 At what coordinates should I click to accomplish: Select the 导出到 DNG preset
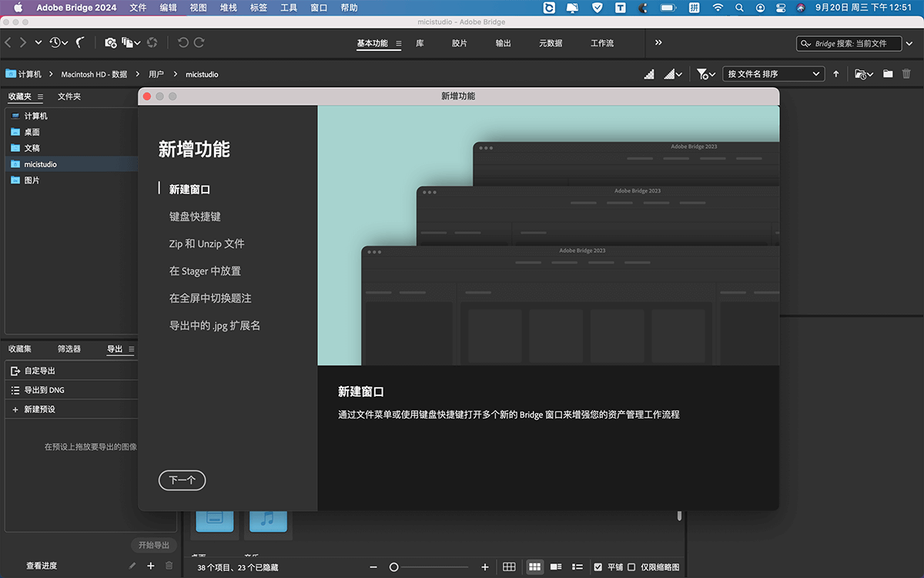coord(71,390)
